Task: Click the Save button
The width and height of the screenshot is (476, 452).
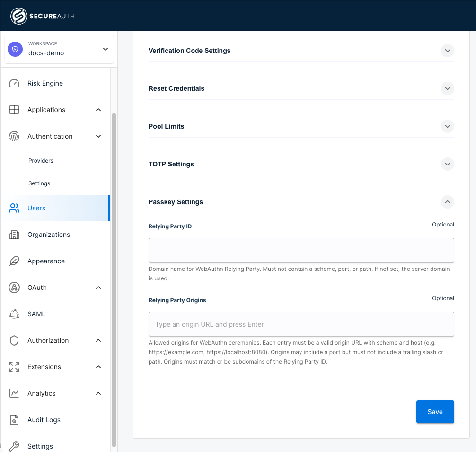Action: [435, 412]
